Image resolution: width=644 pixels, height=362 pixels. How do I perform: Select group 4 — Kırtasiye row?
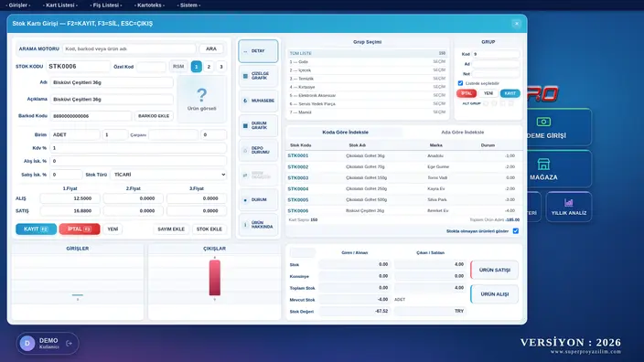point(367,87)
